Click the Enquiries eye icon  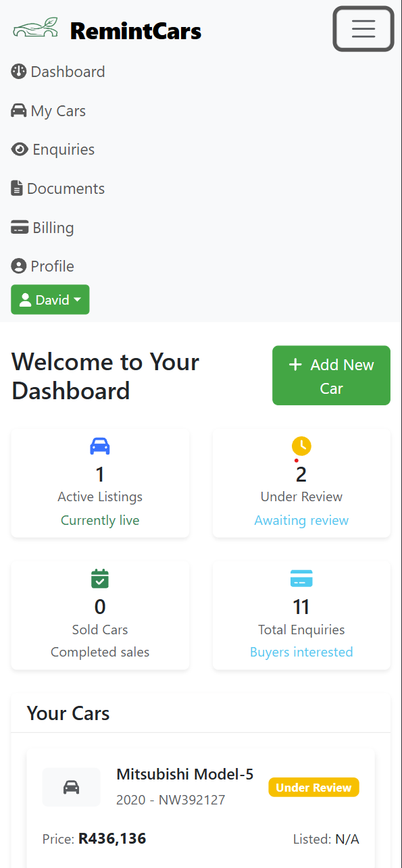click(20, 149)
